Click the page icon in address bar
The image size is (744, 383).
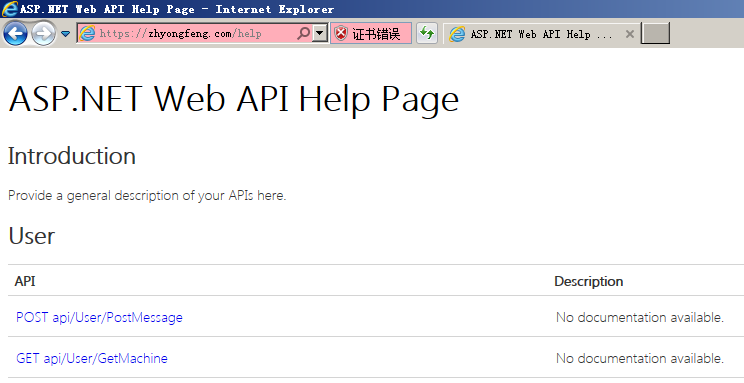[87, 33]
